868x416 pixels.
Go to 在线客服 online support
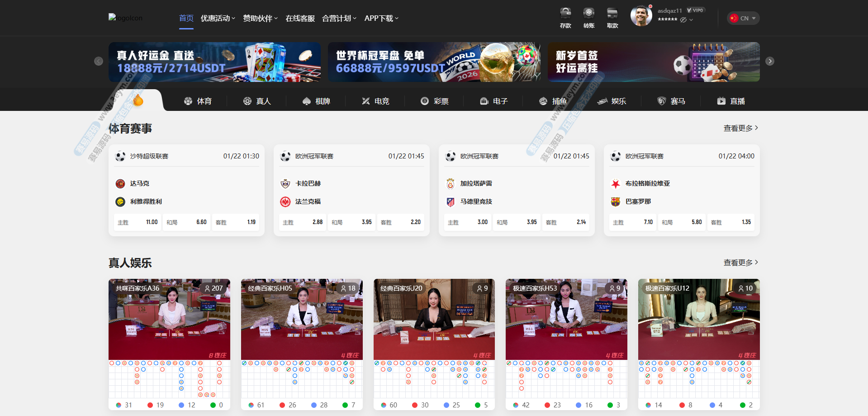tap(300, 18)
